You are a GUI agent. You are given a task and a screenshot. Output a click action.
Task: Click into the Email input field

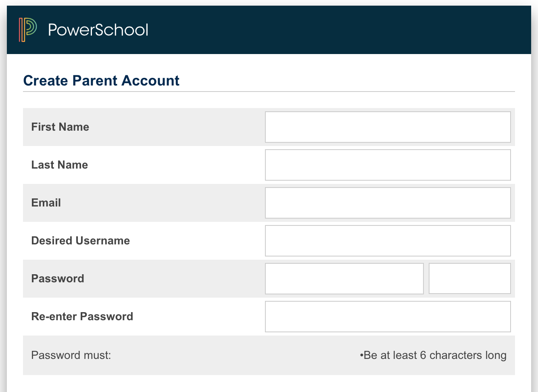388,203
